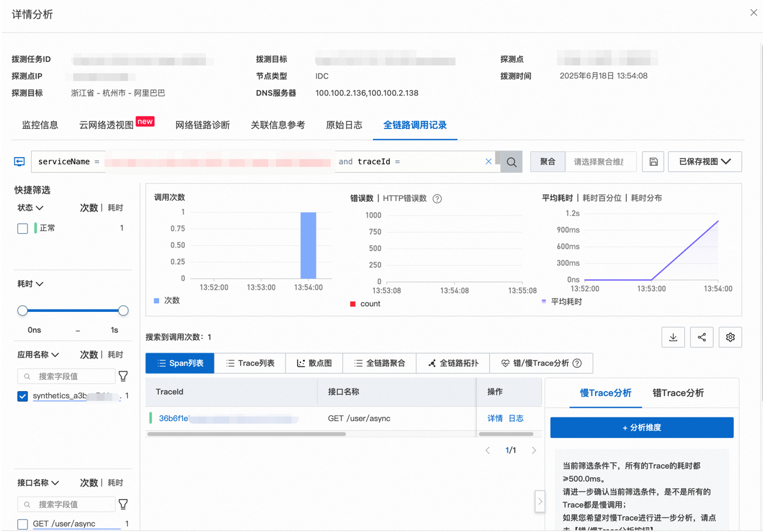Select the 散点图 view tab
The height and width of the screenshot is (532, 763).
(314, 363)
